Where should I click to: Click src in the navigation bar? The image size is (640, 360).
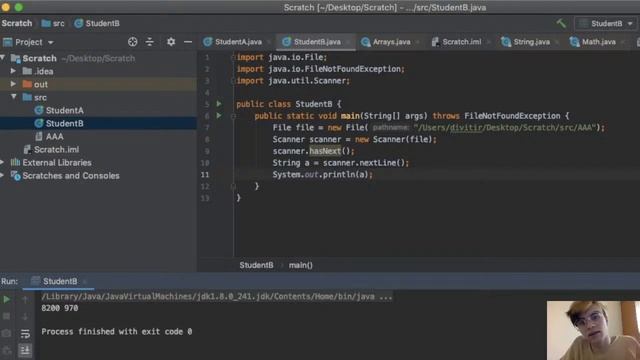(53, 23)
